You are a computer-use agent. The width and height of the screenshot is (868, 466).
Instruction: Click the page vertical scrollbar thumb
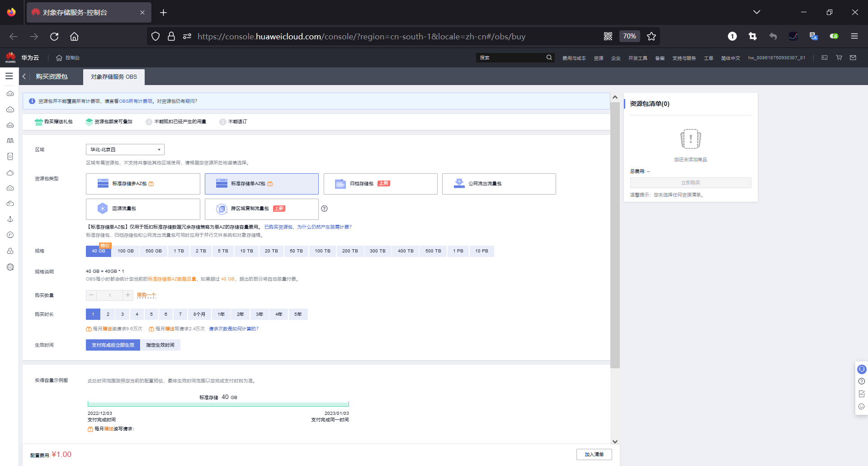(x=615, y=235)
